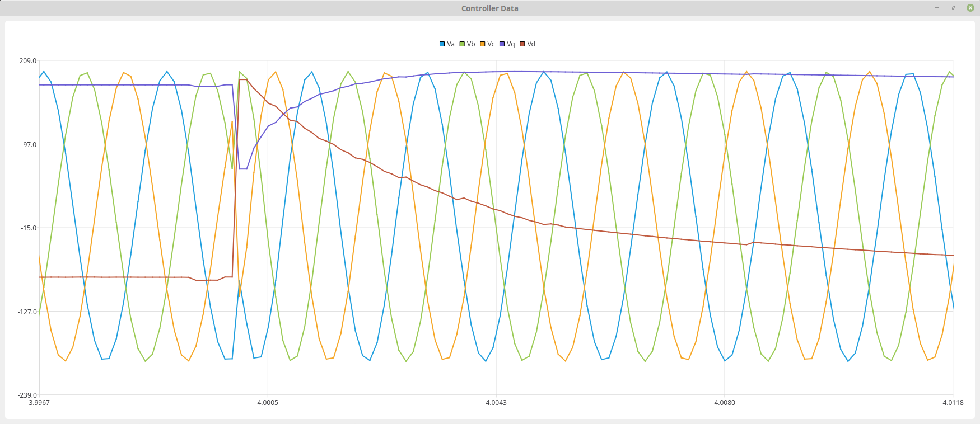Click the blue Va legend swatch
Viewport: 980px width, 424px height.
point(442,44)
